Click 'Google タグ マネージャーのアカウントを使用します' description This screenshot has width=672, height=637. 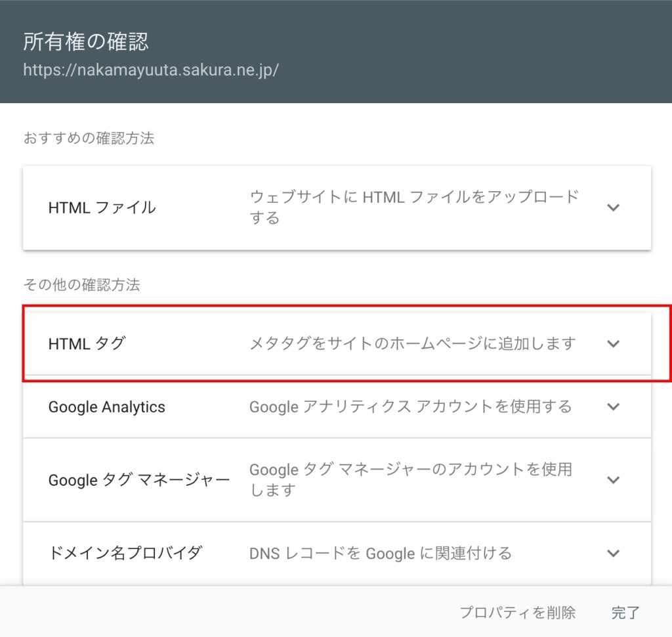coord(410,480)
